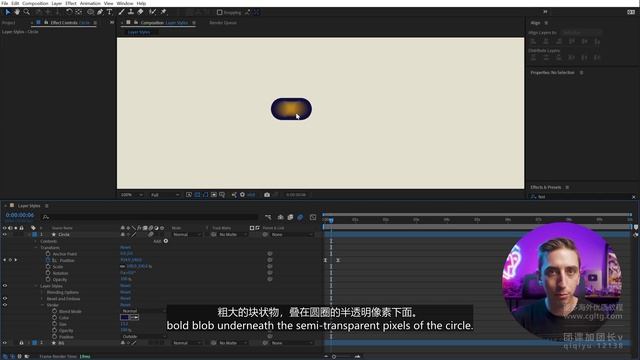Collapse the Layer Styles group
The width and height of the screenshot is (640, 360).
click(x=36, y=286)
